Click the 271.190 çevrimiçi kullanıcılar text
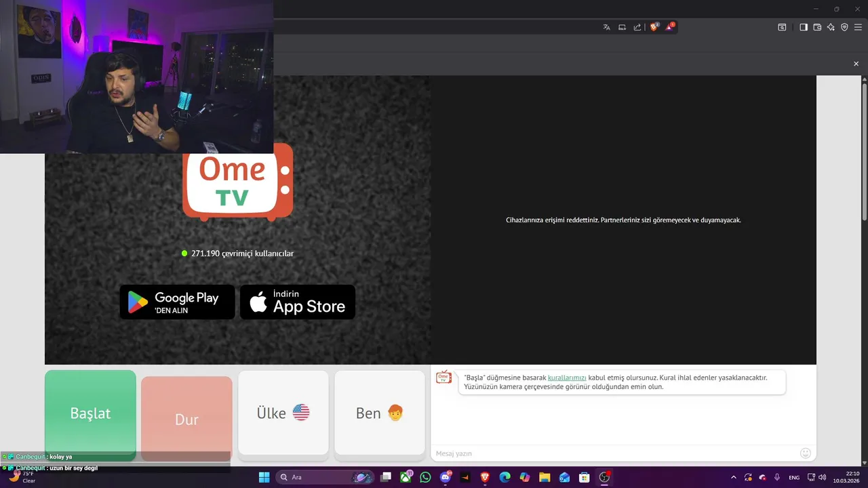The height and width of the screenshot is (488, 868). pyautogui.click(x=242, y=253)
